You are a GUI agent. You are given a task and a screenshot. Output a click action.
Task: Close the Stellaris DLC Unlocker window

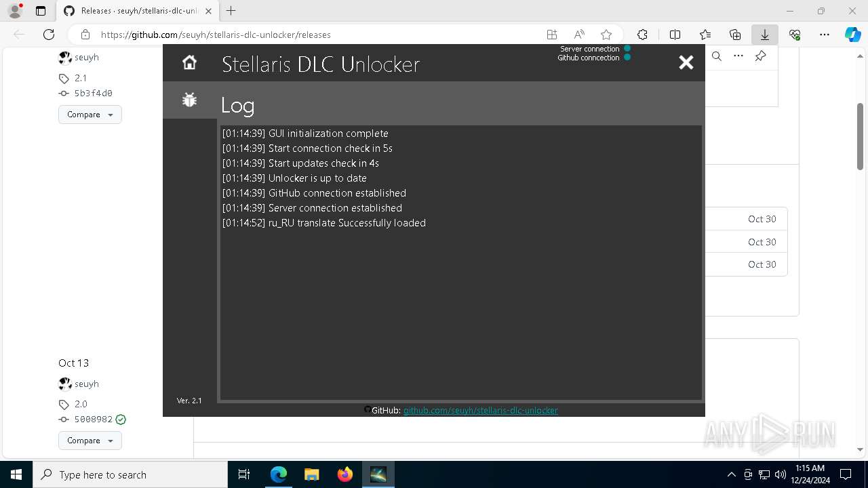(686, 62)
